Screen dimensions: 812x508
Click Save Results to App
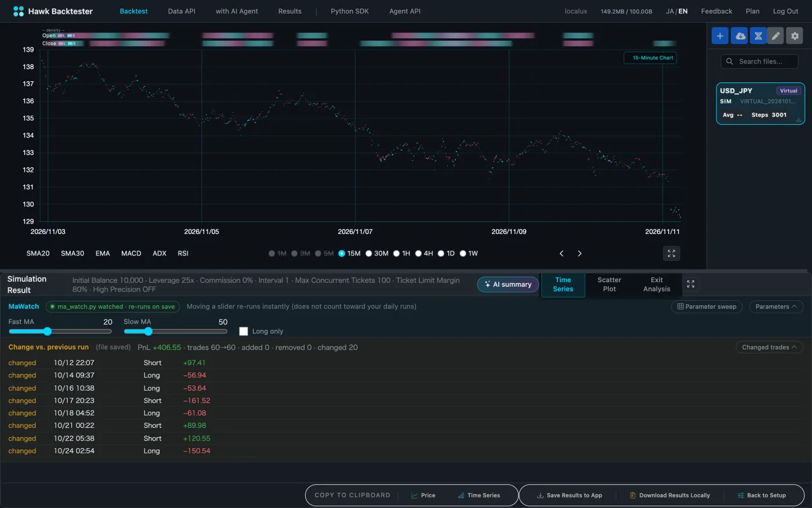coord(570,495)
